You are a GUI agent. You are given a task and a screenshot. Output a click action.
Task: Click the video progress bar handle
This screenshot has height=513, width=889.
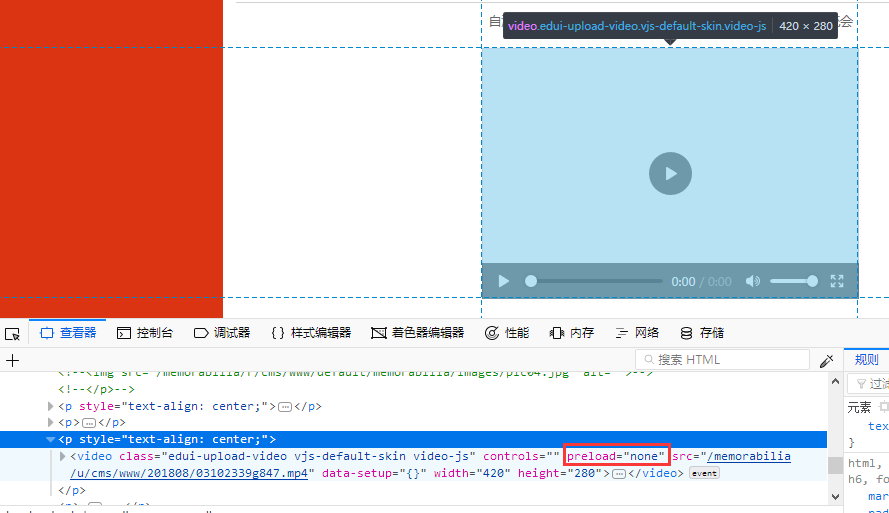pos(531,281)
